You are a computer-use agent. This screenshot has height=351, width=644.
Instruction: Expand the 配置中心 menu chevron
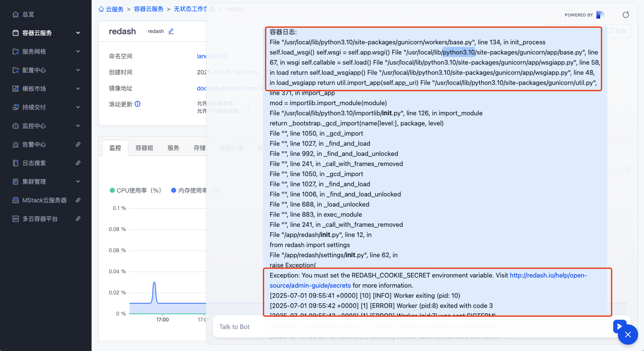[x=78, y=70]
